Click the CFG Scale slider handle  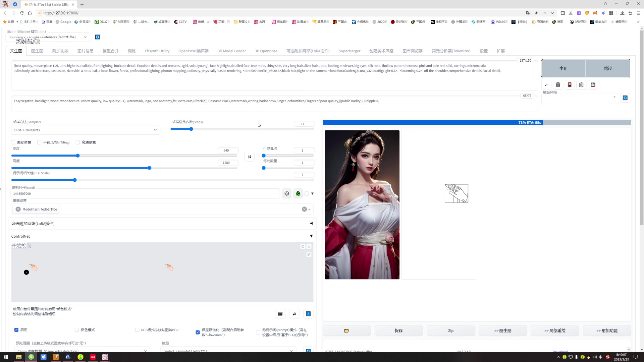[x=75, y=180]
